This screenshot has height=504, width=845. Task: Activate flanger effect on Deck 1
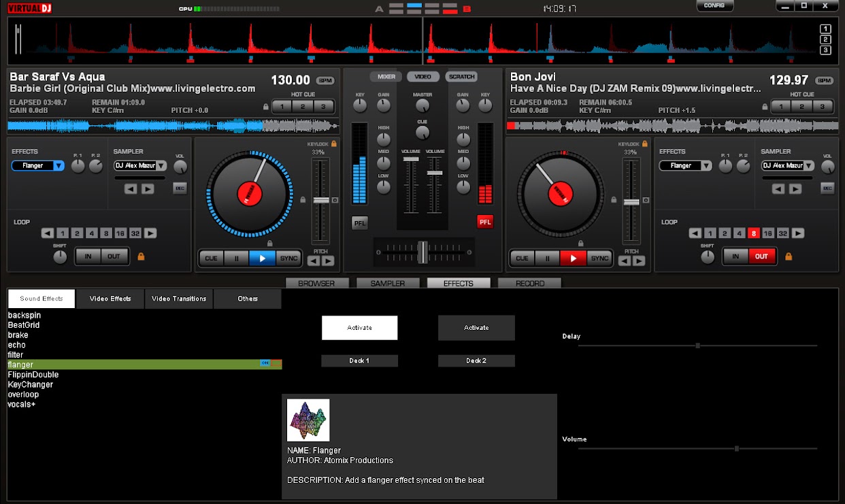359,328
